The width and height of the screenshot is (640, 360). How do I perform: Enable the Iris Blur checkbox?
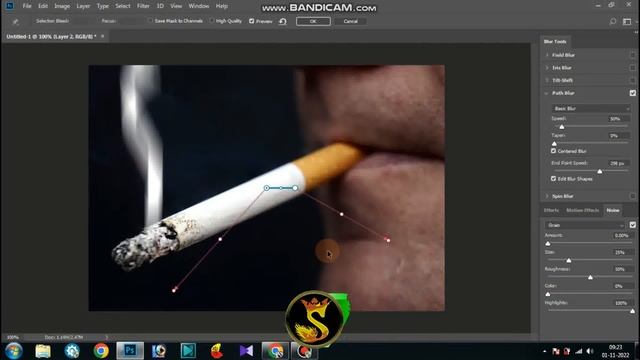click(632, 68)
